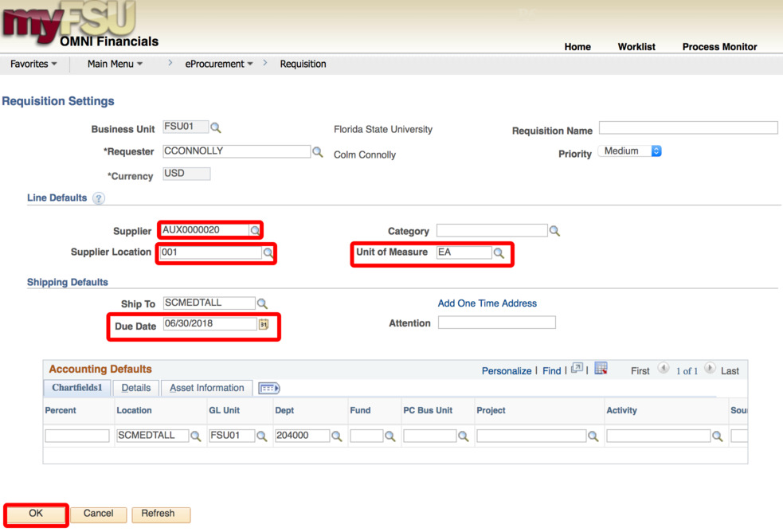Open Business Unit lookup magnifier

216,127
